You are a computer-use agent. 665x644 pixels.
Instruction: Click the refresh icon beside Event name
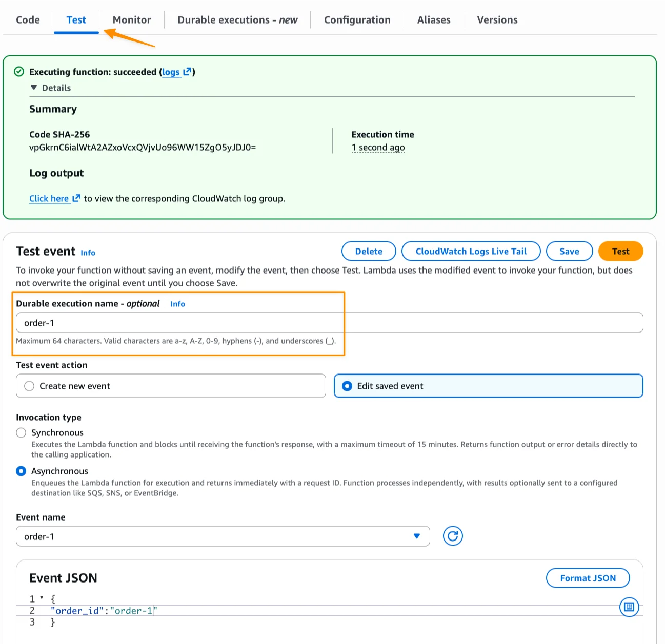(453, 536)
